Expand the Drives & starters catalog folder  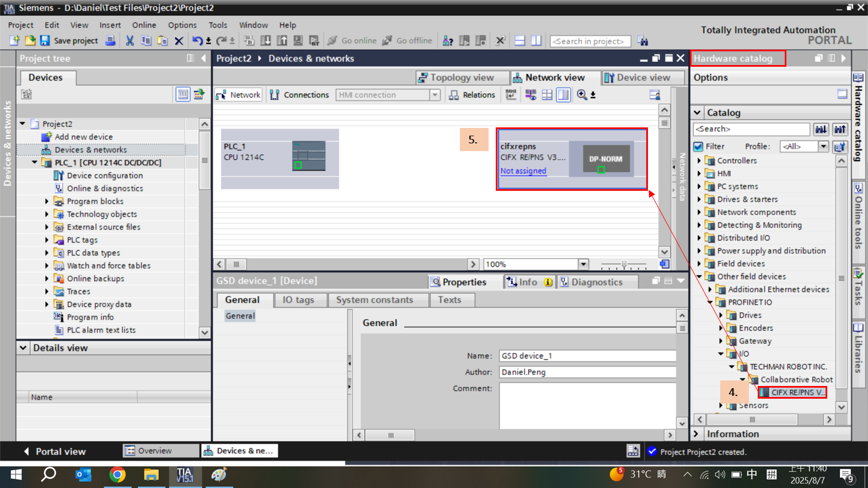(700, 199)
